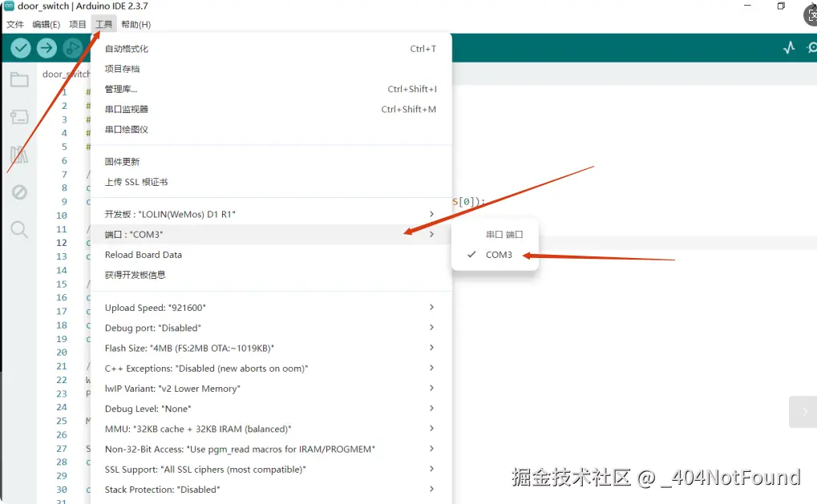The image size is (817, 504).
Task: Open the 项目 menu
Action: (x=78, y=25)
